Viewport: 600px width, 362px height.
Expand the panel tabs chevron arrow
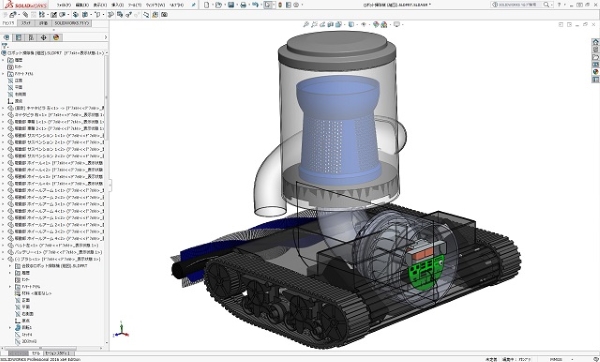point(106,37)
